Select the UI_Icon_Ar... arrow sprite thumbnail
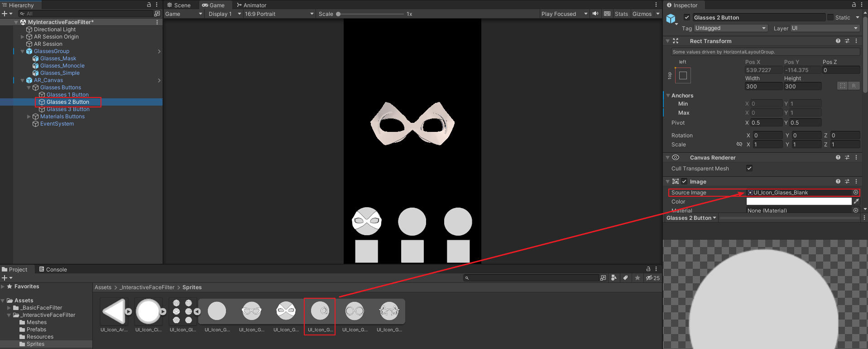Screen dimensions: 868x349 tap(114, 311)
